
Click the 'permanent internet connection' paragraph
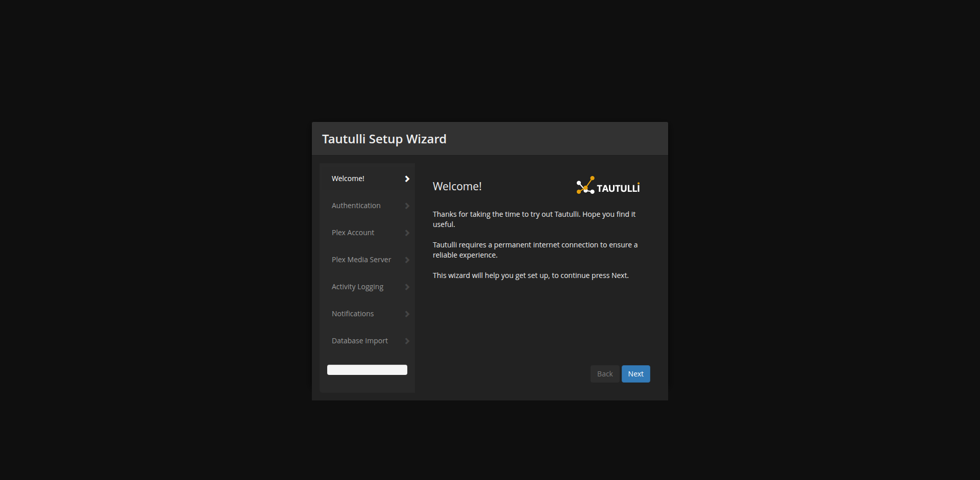[x=535, y=250]
